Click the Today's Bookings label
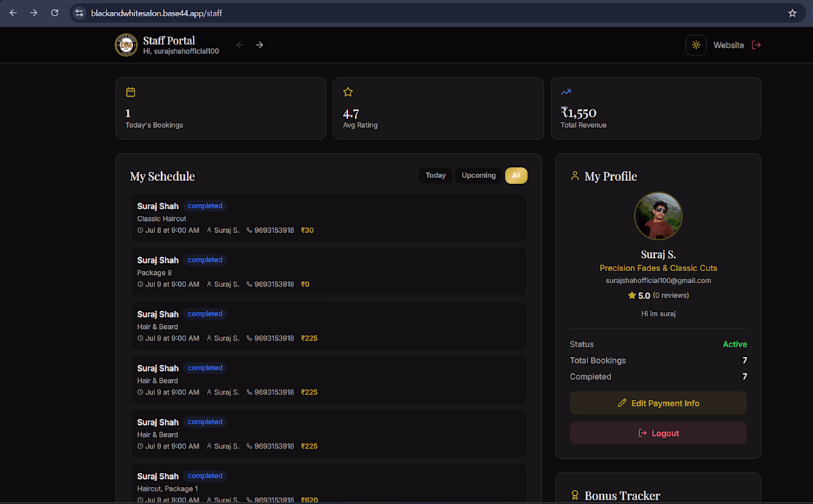 pyautogui.click(x=154, y=125)
